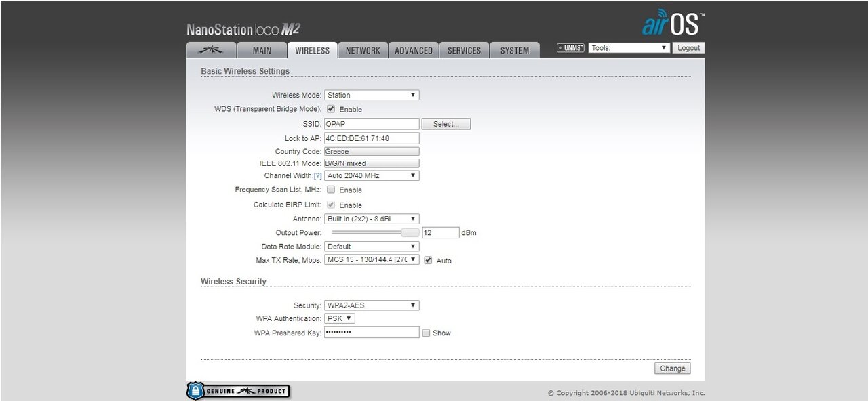Open the Wireless Mode dropdown

[372, 95]
